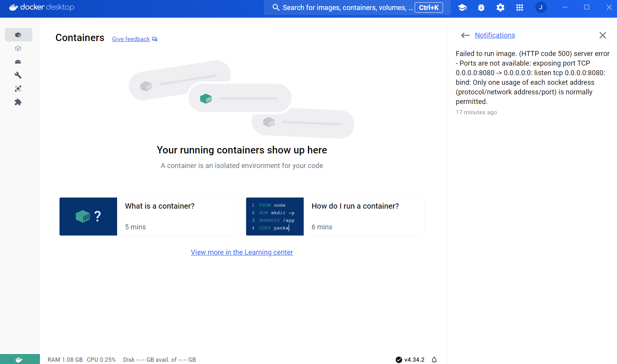
Task: Click the "5 mins" duration label
Action: tap(136, 227)
